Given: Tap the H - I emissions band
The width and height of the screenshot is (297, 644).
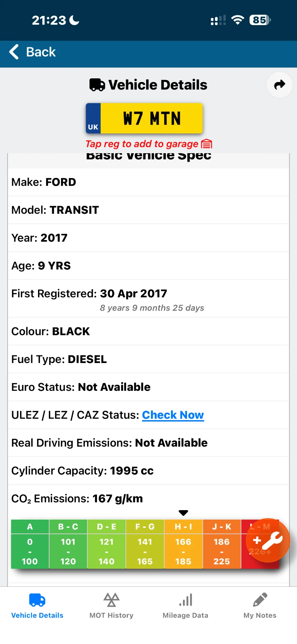Looking at the screenshot, I should pyautogui.click(x=183, y=544).
